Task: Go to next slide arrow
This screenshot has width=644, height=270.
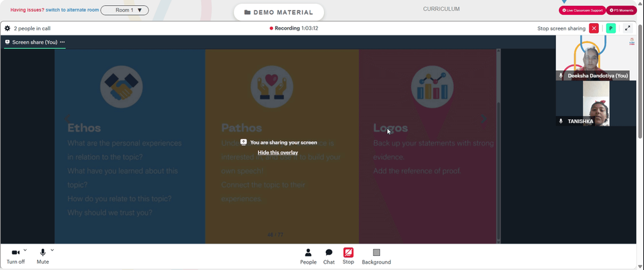Action: (x=484, y=119)
